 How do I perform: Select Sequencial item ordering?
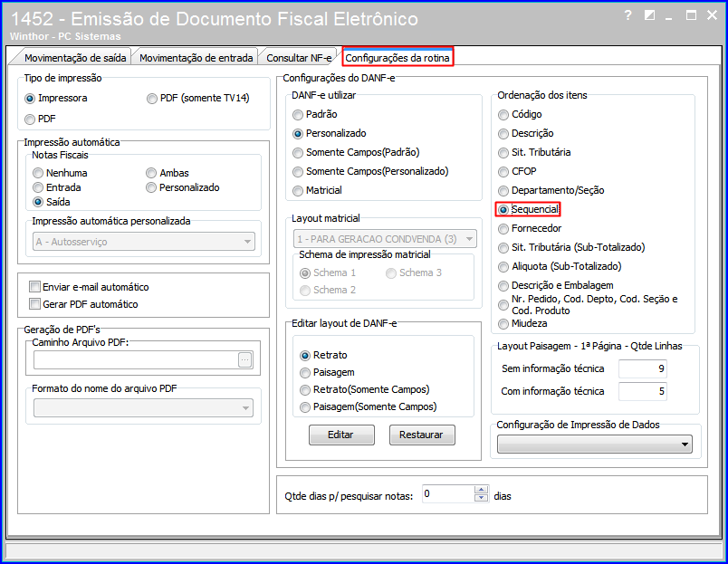pyautogui.click(x=528, y=209)
